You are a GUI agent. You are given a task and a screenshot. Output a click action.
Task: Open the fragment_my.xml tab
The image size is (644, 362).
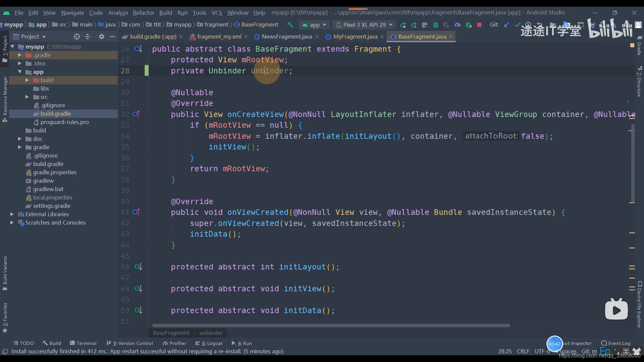[220, 36]
